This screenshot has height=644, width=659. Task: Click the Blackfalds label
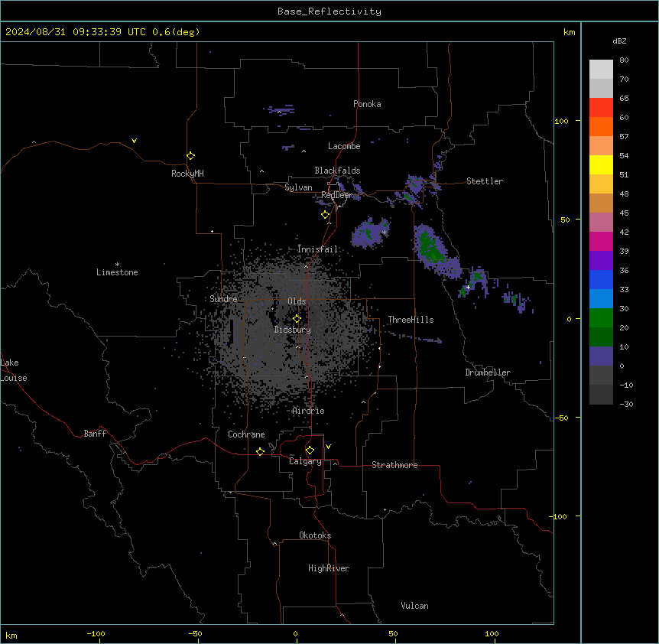point(337,171)
